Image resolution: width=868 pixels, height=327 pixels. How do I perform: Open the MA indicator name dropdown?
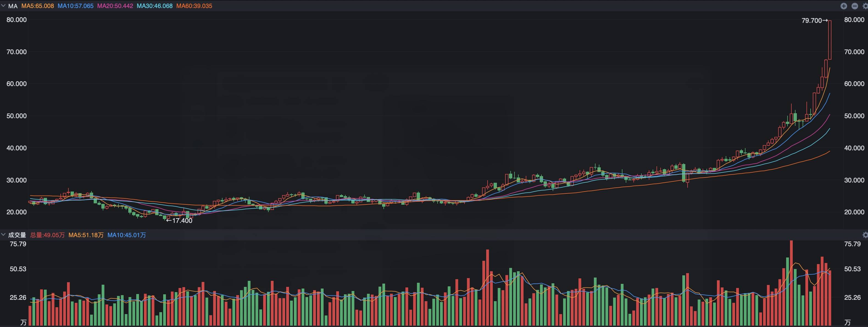coord(13,6)
